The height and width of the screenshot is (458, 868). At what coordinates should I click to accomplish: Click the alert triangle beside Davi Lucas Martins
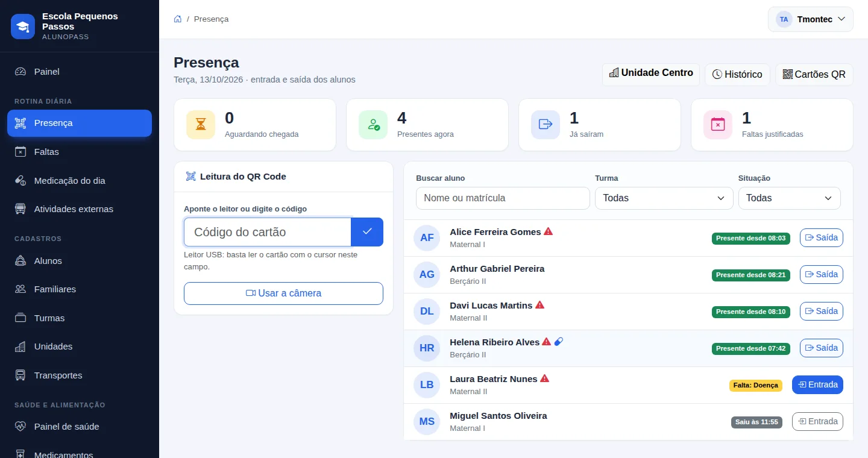tap(539, 305)
